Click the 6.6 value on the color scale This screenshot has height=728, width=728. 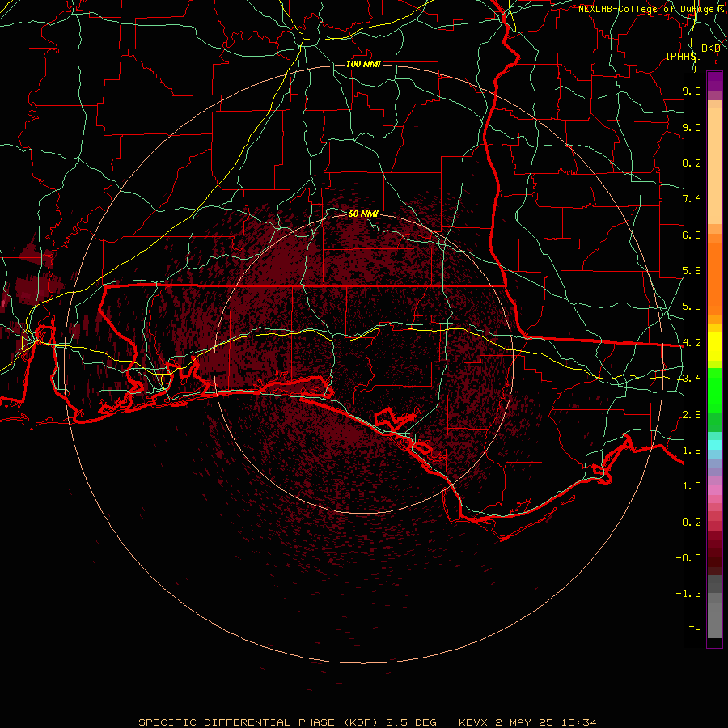(692, 235)
